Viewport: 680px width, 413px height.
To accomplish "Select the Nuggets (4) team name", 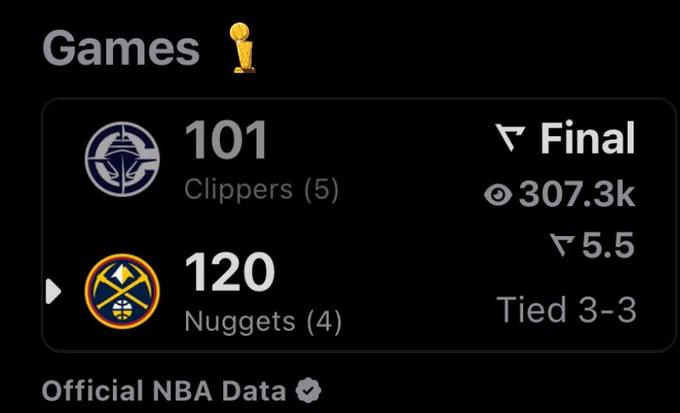I will (x=263, y=322).
